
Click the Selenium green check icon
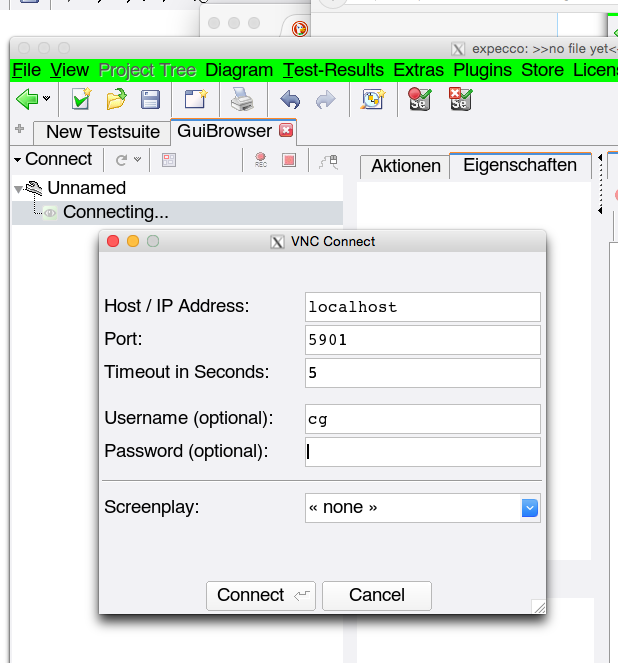420,99
